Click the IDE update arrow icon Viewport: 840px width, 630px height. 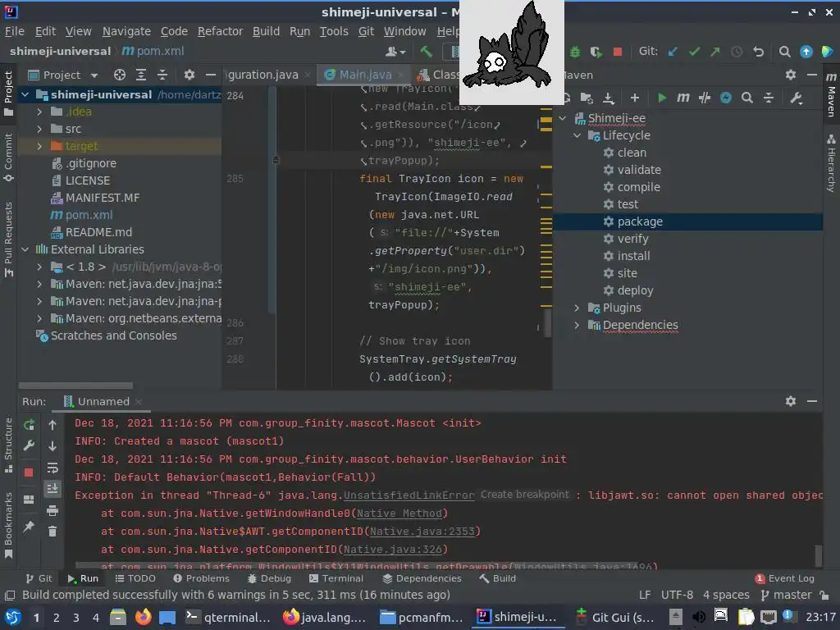click(806, 52)
